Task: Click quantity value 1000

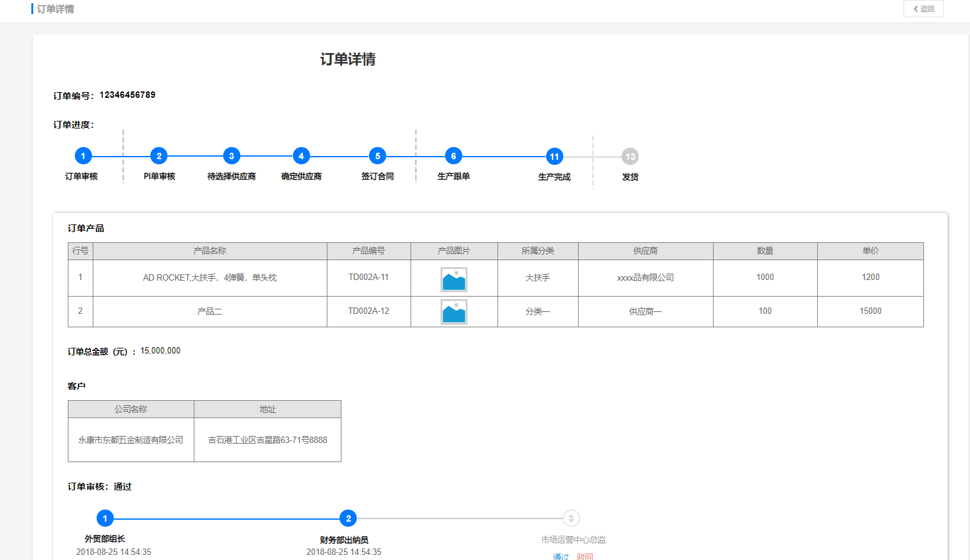Action: [765, 277]
